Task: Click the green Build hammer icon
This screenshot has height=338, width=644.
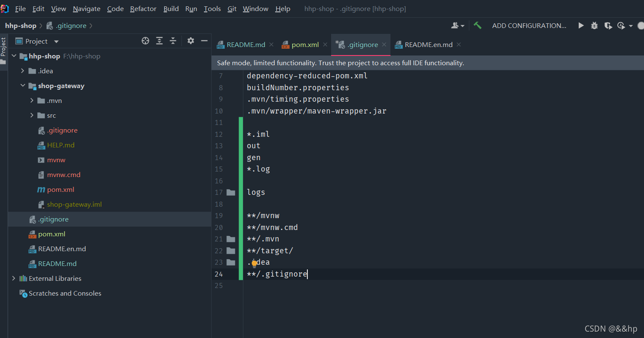Action: tap(478, 25)
